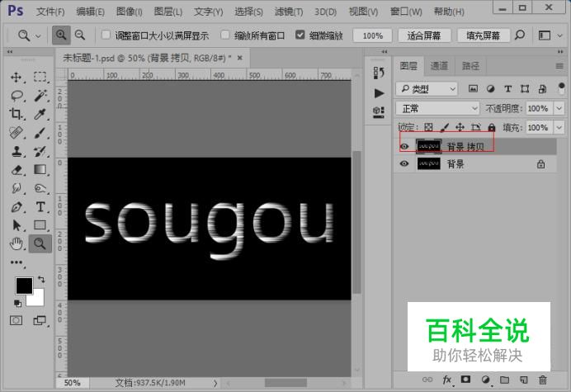
Task: Select the Lasso tool
Action: [x=17, y=96]
